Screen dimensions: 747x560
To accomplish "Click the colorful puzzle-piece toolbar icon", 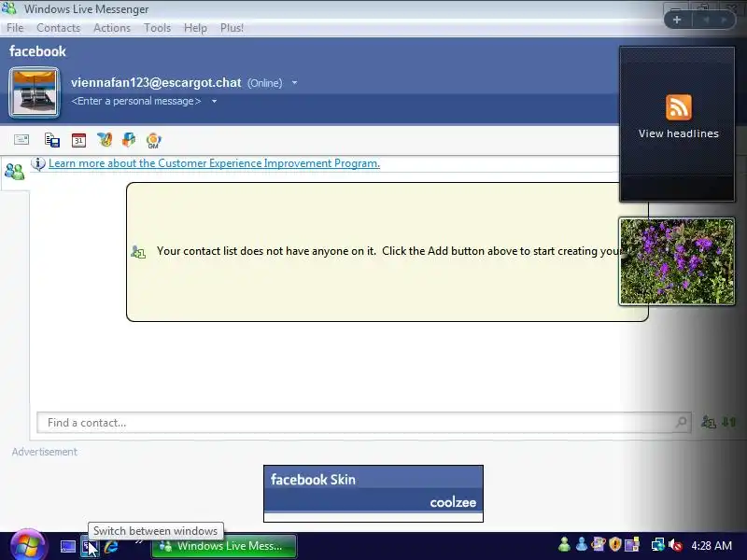I will (129, 139).
